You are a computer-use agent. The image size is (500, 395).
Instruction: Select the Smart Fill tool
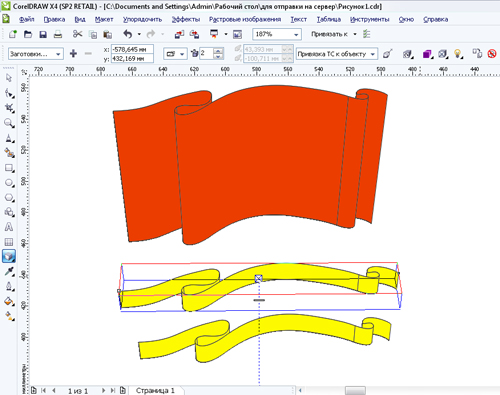[9, 153]
